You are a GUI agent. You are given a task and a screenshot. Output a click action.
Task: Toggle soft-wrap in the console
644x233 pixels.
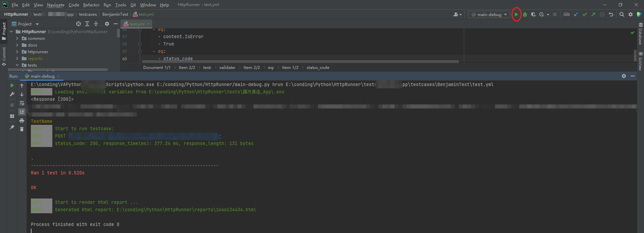point(22,103)
